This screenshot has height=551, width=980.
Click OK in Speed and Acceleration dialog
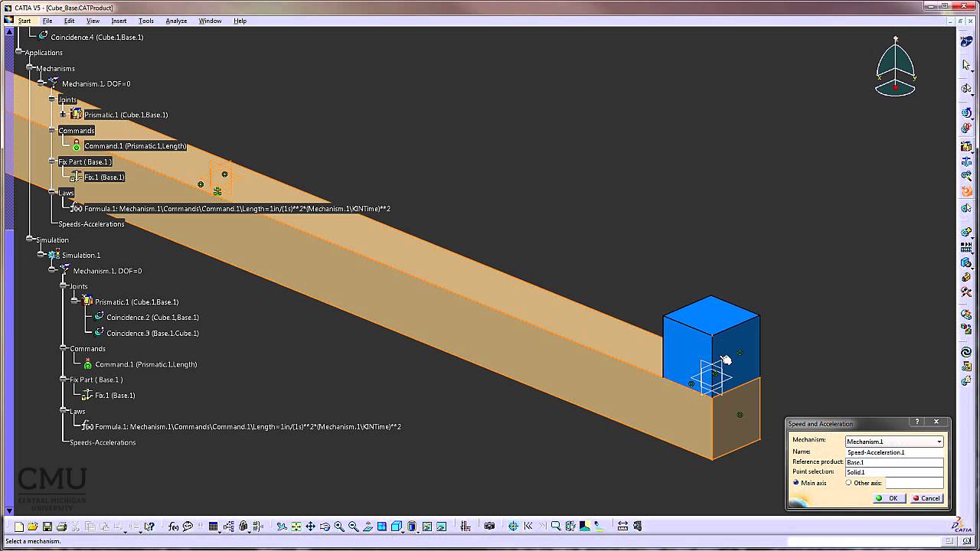point(888,498)
